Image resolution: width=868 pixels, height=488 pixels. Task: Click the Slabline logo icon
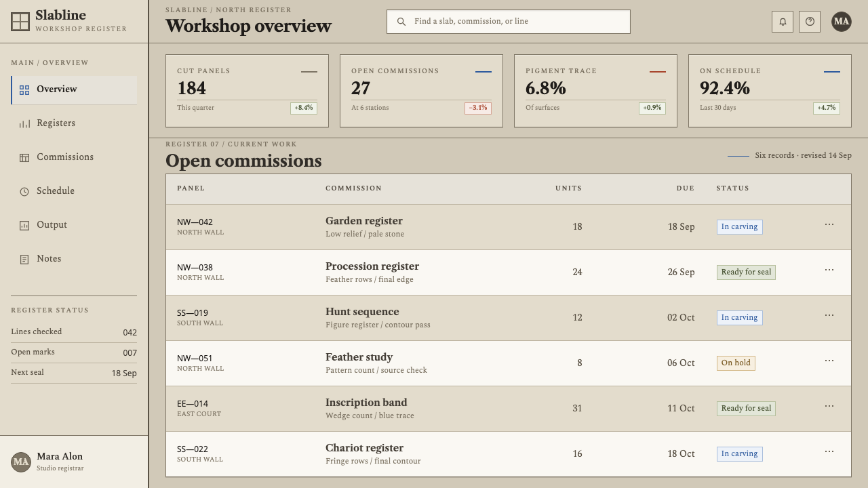20,22
